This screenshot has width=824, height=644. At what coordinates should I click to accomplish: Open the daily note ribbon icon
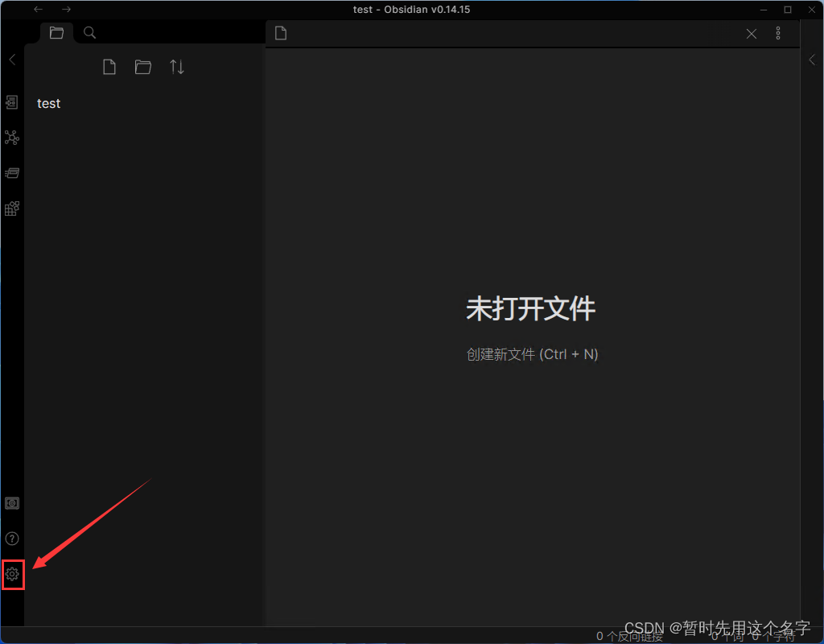tap(12, 172)
